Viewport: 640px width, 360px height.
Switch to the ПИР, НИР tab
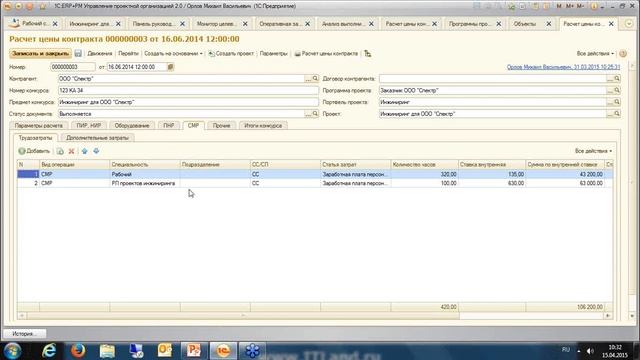coord(89,126)
